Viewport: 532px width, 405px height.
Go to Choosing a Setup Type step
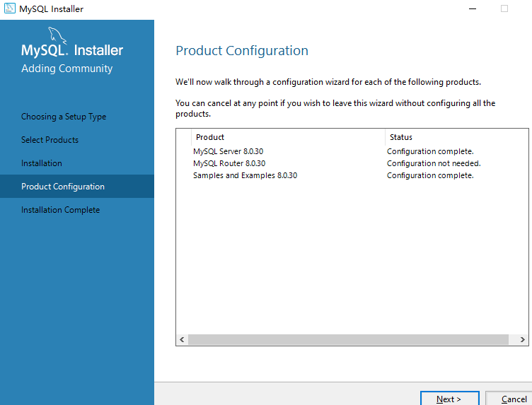click(64, 117)
